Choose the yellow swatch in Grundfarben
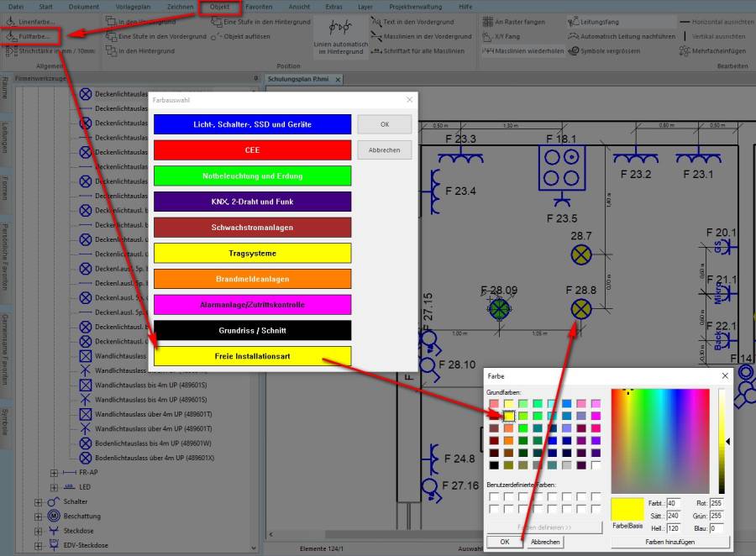Screen dimensions: 756x556 click(508, 416)
